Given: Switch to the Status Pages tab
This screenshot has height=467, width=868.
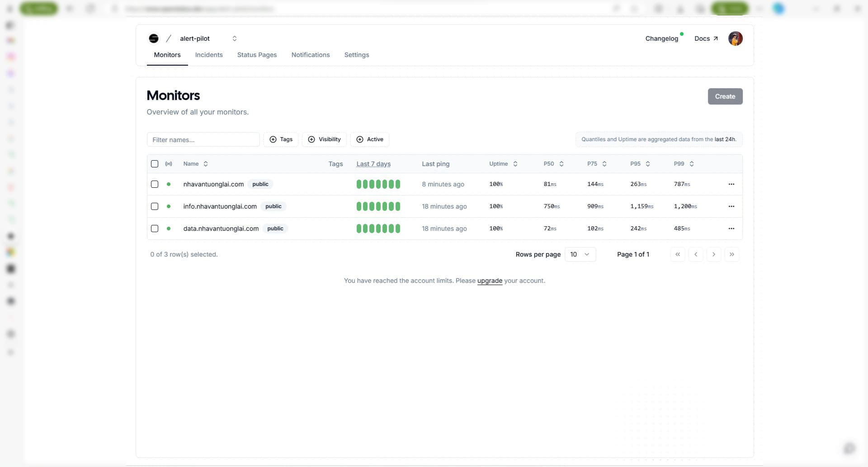Looking at the screenshot, I should click(x=257, y=55).
